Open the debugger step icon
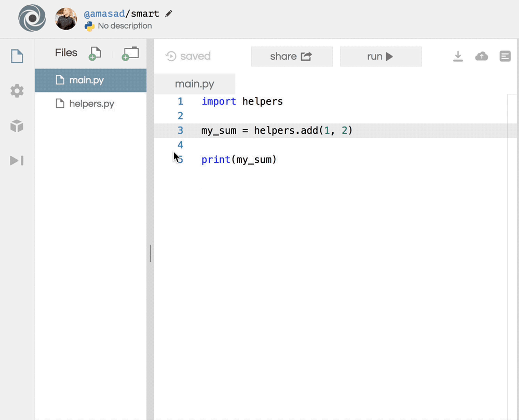This screenshot has width=519, height=420. tap(17, 161)
